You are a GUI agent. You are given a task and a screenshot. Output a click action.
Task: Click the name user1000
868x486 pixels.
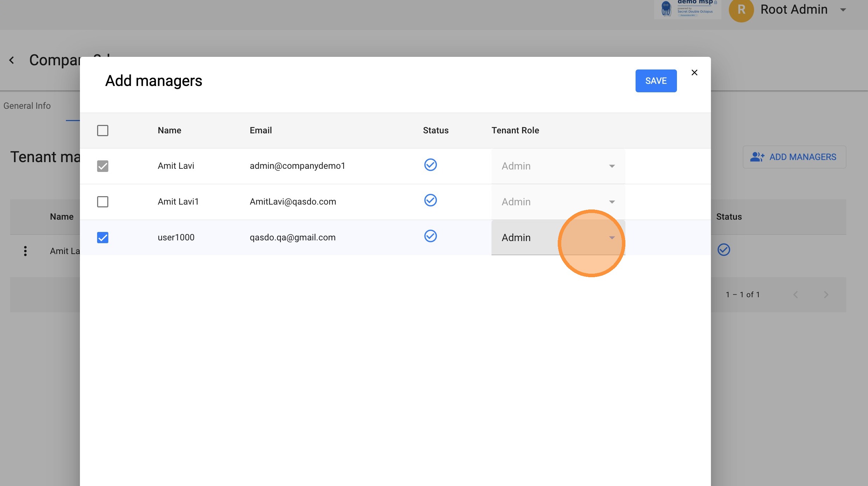click(x=176, y=238)
